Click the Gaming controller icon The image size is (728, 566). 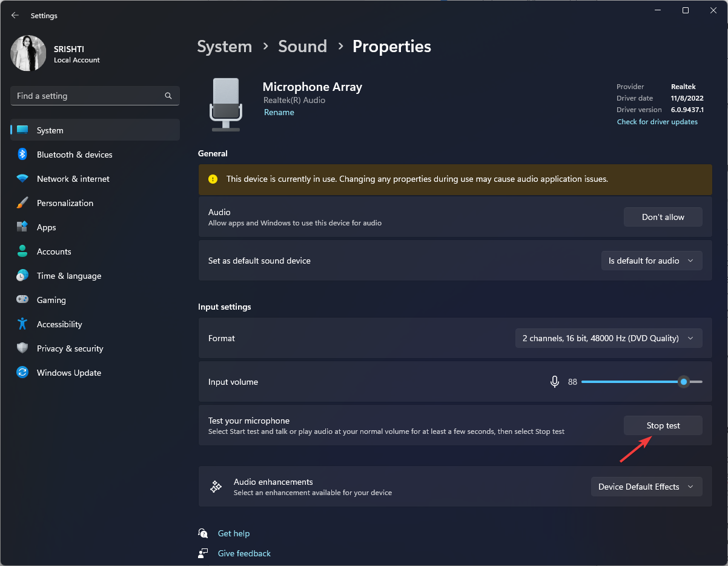point(22,300)
